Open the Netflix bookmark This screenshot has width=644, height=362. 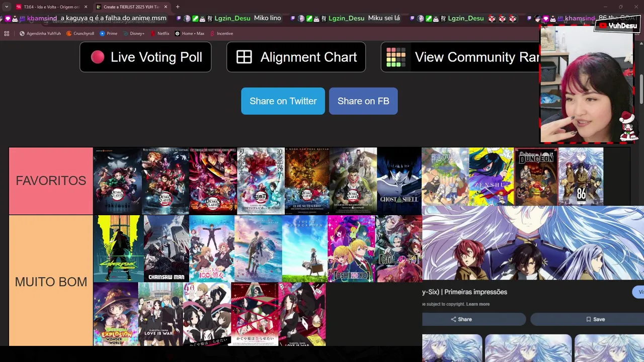click(159, 34)
